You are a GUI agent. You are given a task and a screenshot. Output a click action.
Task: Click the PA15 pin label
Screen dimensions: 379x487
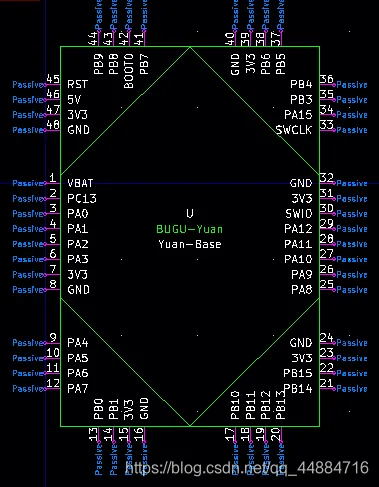(x=298, y=115)
